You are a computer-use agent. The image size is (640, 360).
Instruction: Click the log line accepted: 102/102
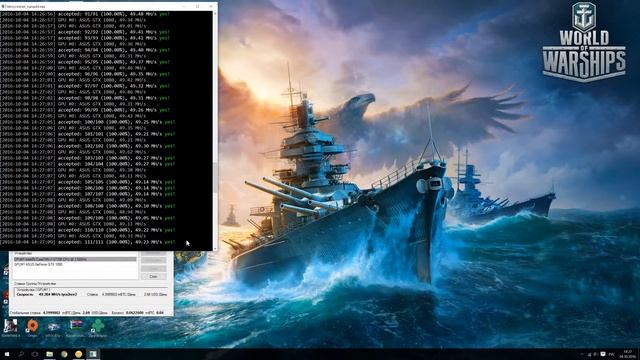(x=87, y=146)
